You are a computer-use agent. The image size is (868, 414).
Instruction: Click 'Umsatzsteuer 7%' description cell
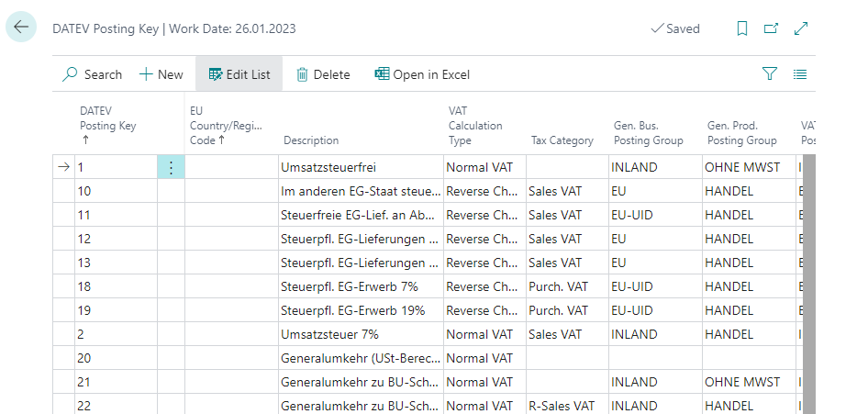coord(361,334)
